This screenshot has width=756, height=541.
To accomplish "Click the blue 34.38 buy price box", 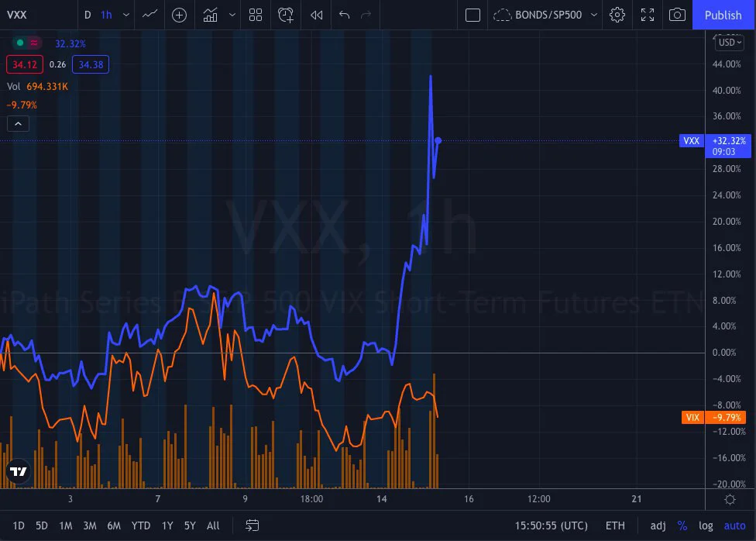I will tap(91, 64).
